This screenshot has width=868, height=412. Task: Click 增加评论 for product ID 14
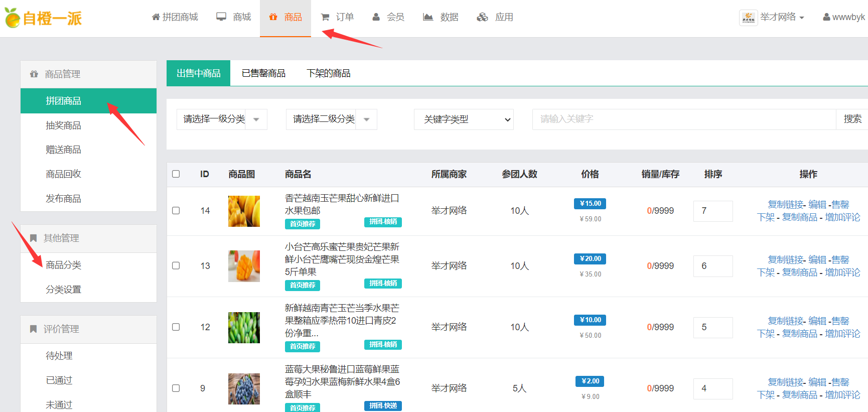(842, 217)
